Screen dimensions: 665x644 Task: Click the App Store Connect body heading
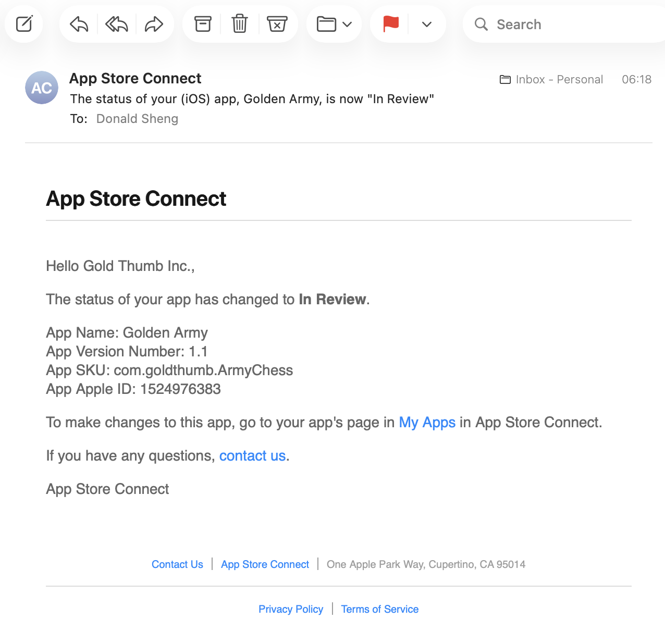pyautogui.click(x=136, y=199)
